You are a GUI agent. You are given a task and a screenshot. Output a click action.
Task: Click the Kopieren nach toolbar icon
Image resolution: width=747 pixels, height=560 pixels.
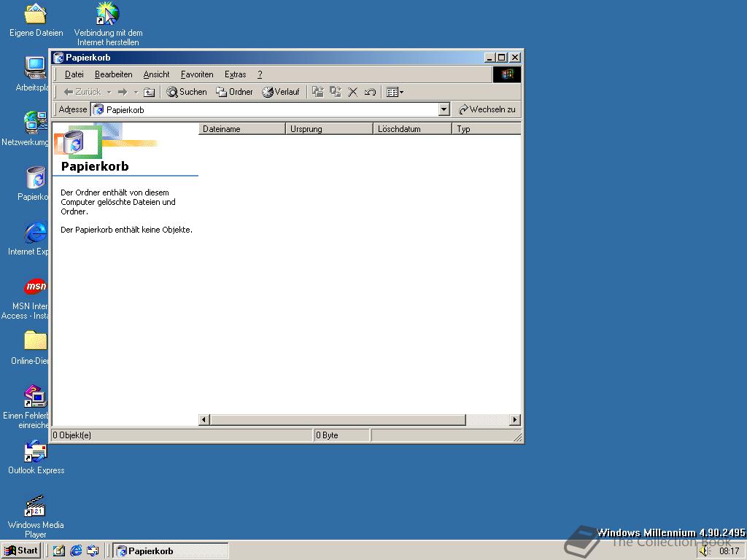[x=336, y=92]
